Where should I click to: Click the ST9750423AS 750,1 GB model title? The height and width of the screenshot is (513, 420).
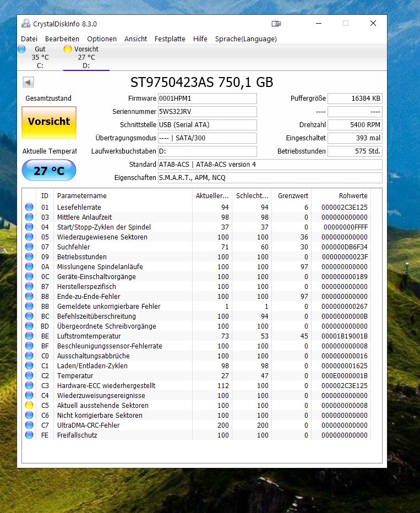pos(202,83)
